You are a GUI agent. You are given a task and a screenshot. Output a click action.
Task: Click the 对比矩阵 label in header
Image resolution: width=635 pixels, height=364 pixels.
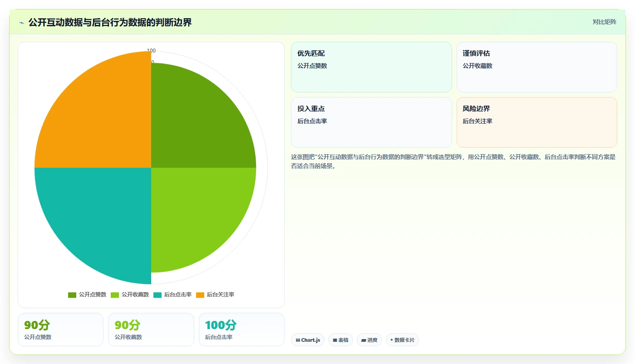(604, 22)
